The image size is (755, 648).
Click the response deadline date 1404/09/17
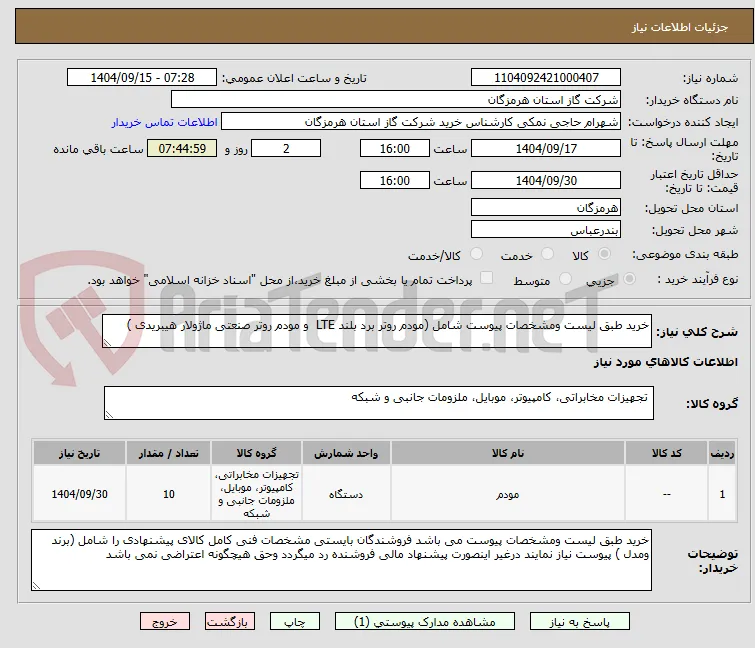click(x=546, y=148)
